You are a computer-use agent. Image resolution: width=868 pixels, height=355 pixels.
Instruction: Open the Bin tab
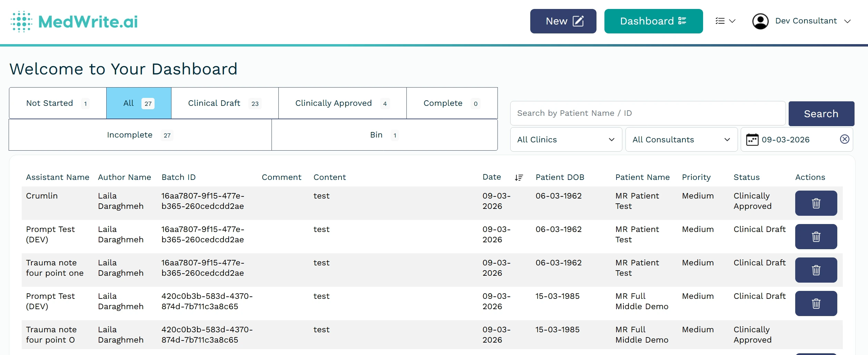[384, 135]
